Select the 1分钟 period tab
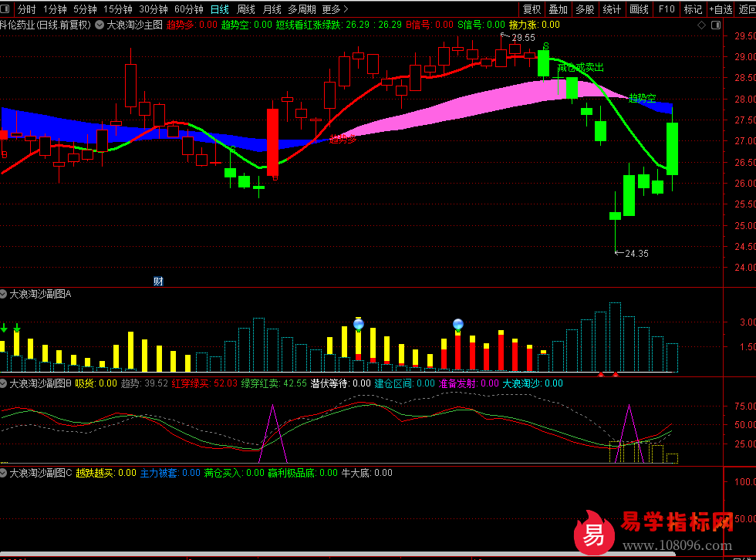The image size is (756, 560). click(x=55, y=9)
